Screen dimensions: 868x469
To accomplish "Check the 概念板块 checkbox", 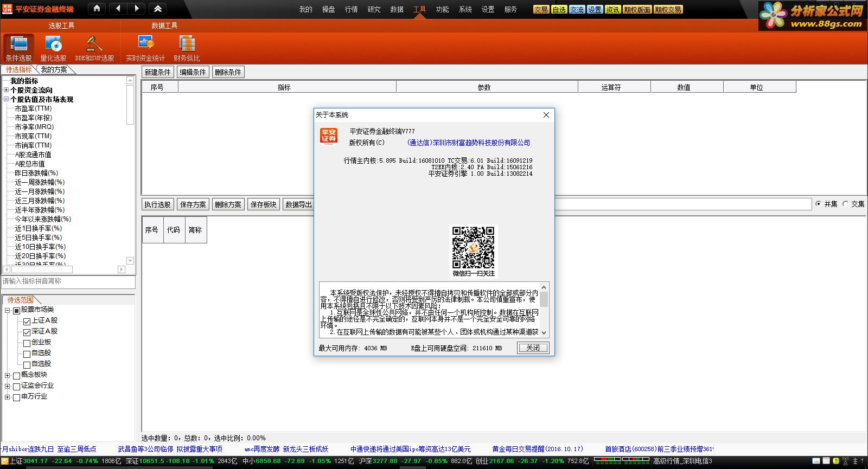I will tap(16, 375).
